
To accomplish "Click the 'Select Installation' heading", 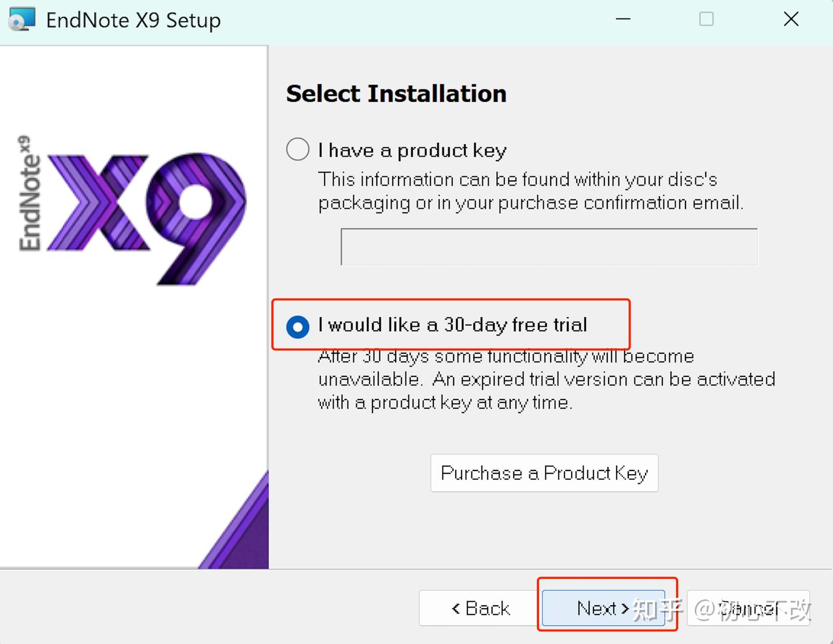I will pyautogui.click(x=396, y=93).
